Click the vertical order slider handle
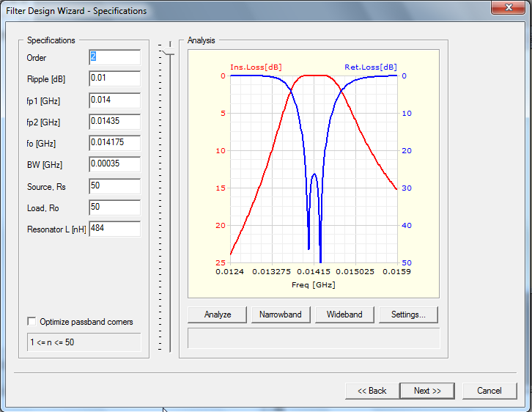The image size is (532, 412). 169,48
